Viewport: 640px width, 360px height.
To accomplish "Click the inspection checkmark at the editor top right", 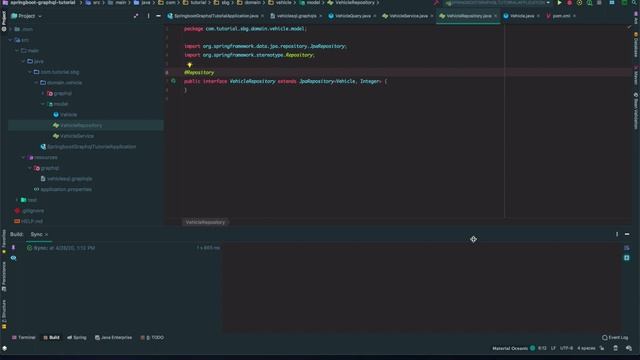I will coord(629,27).
